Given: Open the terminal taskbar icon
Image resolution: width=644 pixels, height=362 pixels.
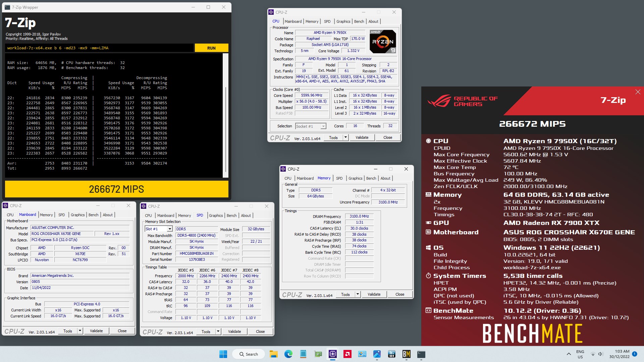Looking at the screenshot, I should [421, 354].
